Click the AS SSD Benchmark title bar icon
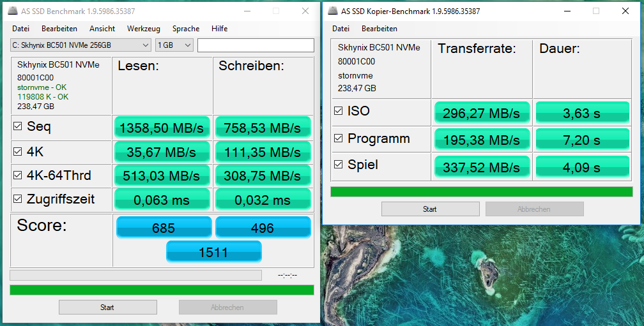This screenshot has height=326, width=644. coord(12,11)
